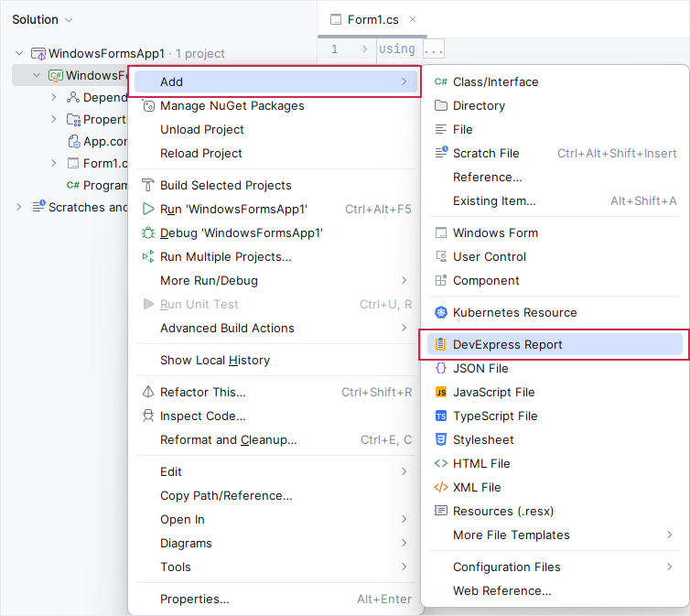
Task: Click the Manage NuGet Packages icon
Action: tap(148, 105)
